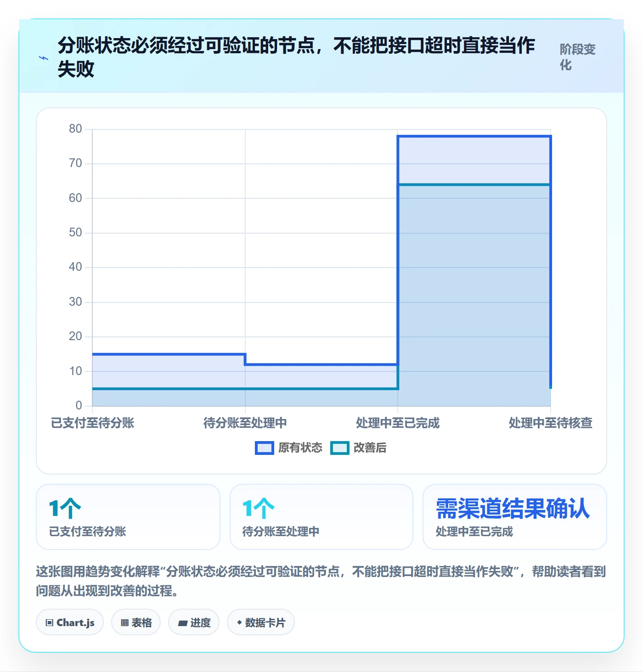Click the 已支付至待分账 x-axis label
This screenshot has width=643, height=672.
pyautogui.click(x=92, y=423)
